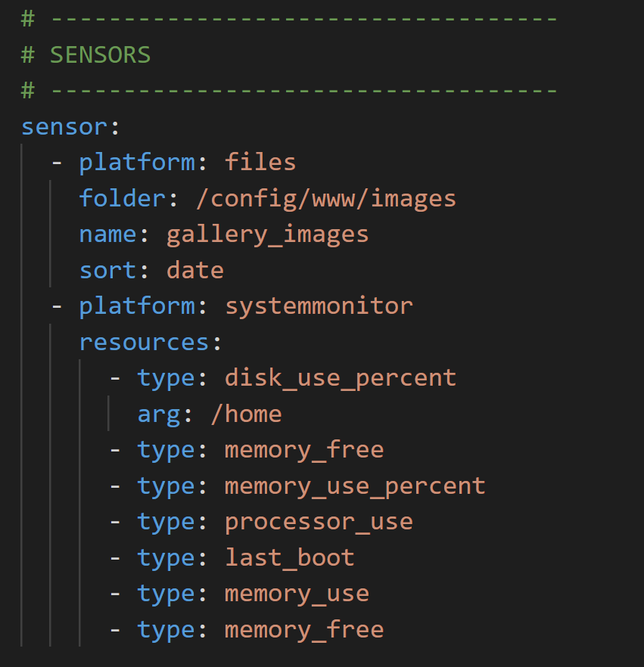Click the memory_use_percent value
644x667 pixels.
click(x=355, y=486)
